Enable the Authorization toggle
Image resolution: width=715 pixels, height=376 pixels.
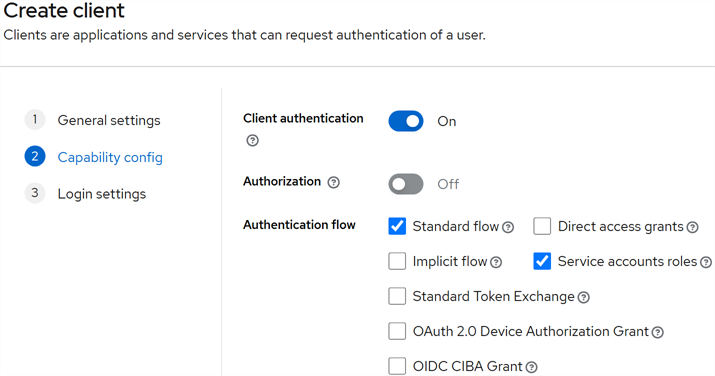click(x=406, y=184)
